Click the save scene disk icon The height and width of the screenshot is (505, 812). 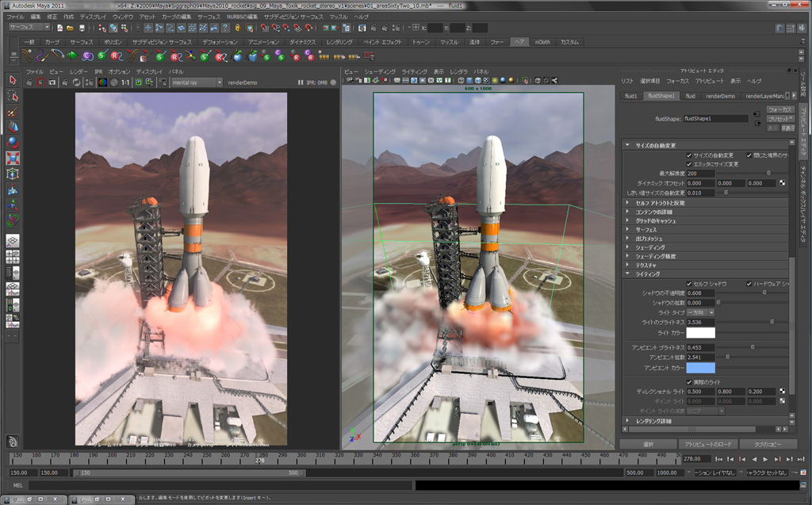(x=81, y=28)
